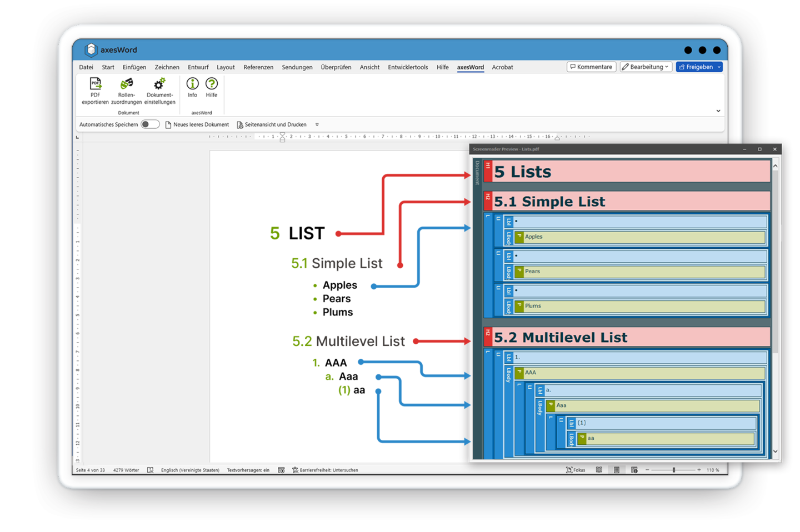Open Dokumenteinstellungen in the axesWord ribbon
The height and width of the screenshot is (532, 800).
tap(159, 91)
